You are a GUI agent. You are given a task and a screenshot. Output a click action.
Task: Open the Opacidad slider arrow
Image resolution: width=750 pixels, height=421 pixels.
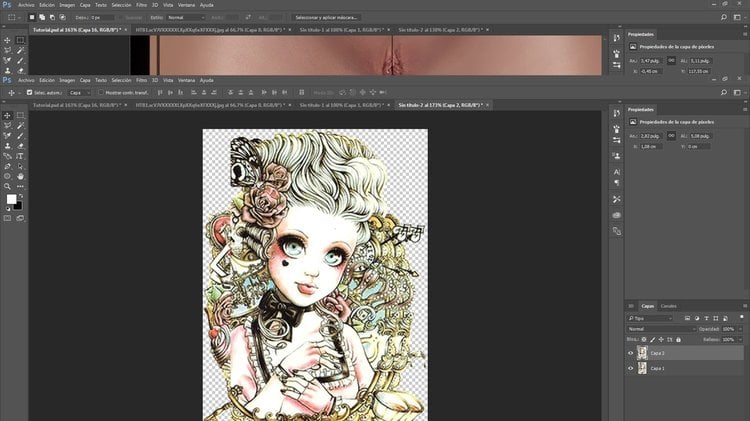[740, 329]
